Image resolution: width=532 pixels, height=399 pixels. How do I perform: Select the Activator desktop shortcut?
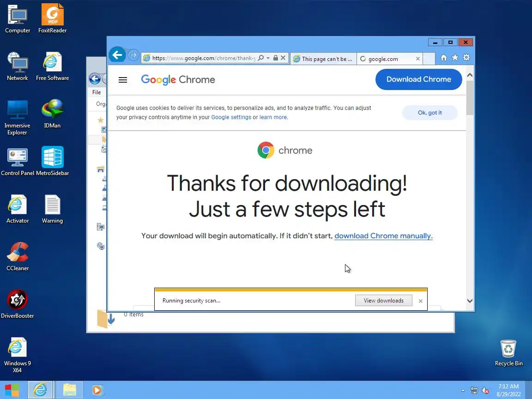[x=17, y=209]
